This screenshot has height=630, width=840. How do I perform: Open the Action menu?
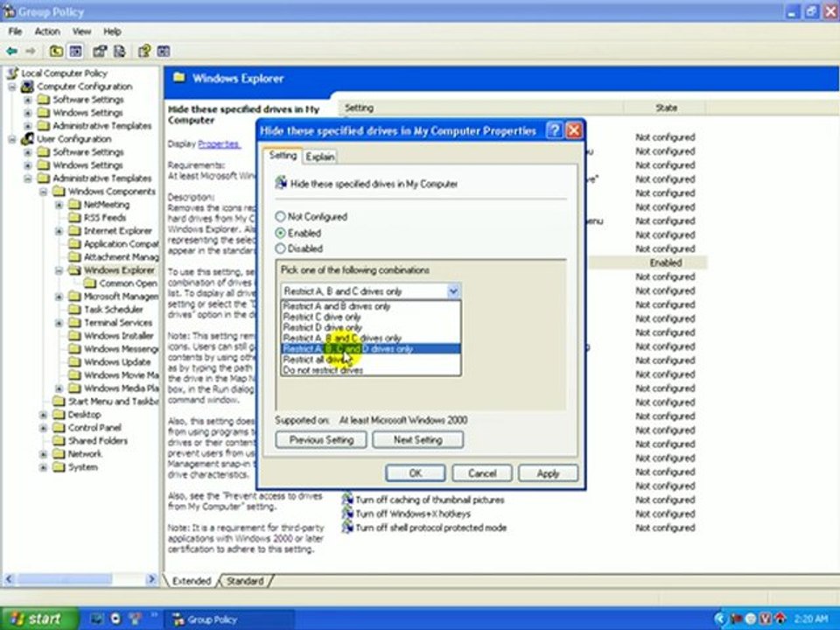point(47,31)
